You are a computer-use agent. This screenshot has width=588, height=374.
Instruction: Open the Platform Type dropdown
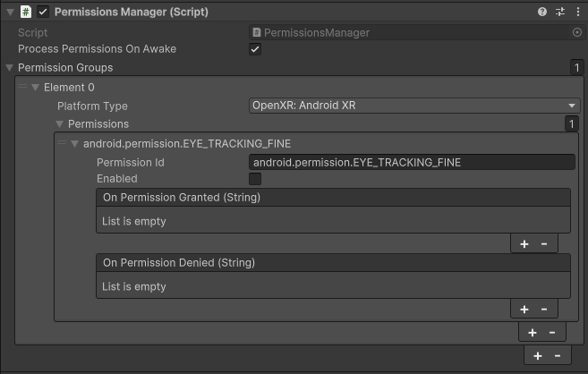(414, 106)
